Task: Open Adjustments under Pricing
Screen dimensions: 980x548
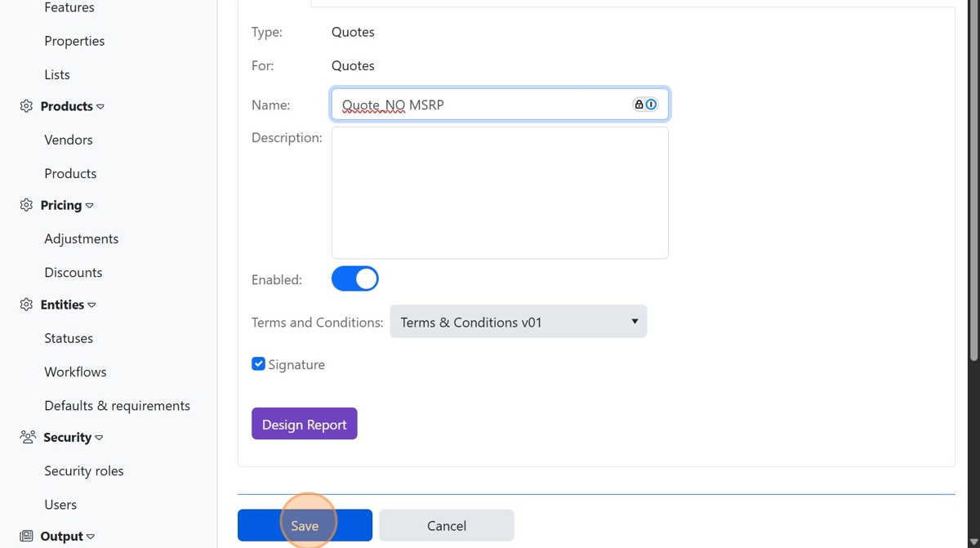Action: (82, 238)
